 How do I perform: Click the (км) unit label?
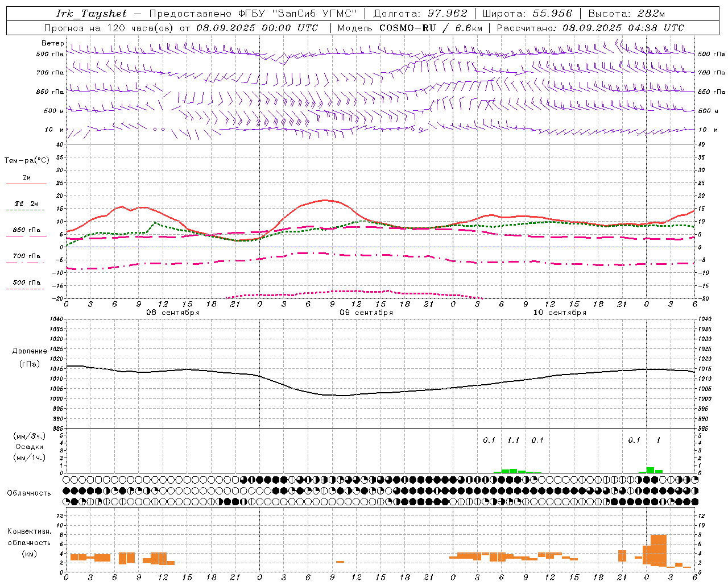pyautogui.click(x=30, y=554)
